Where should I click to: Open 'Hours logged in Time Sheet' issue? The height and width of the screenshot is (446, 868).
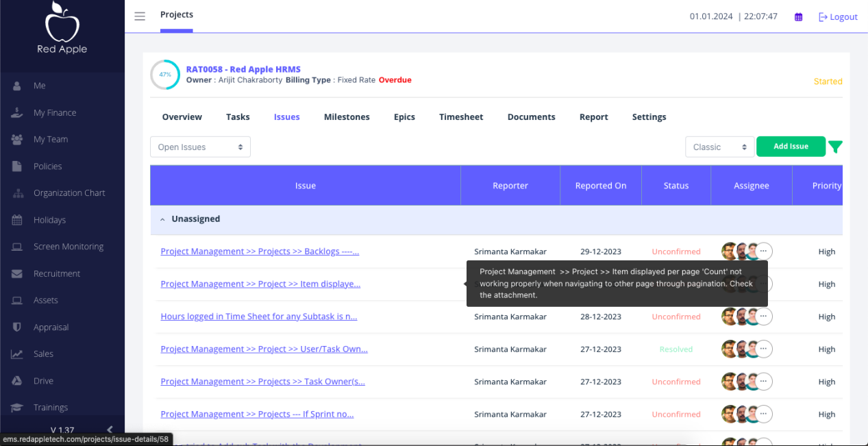click(259, 317)
